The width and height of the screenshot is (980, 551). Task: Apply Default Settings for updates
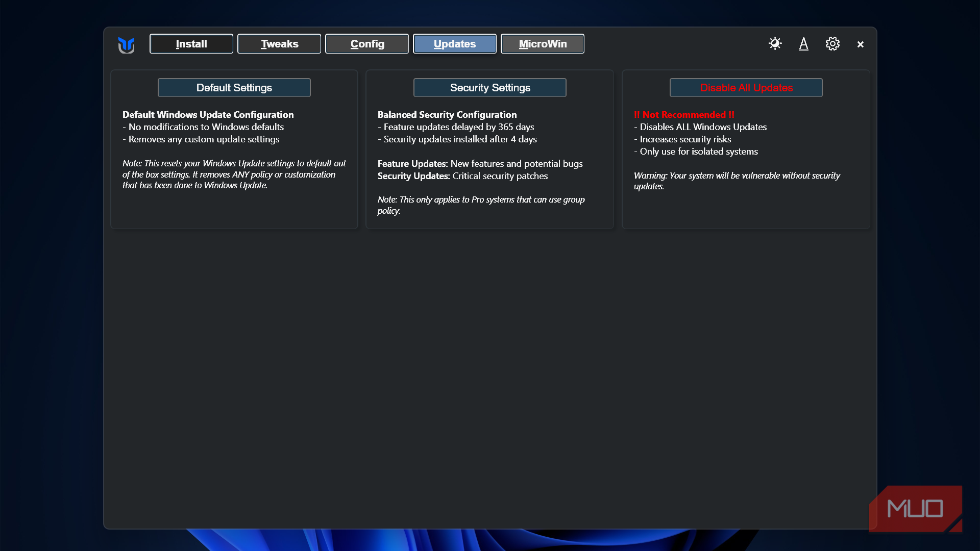[234, 88]
